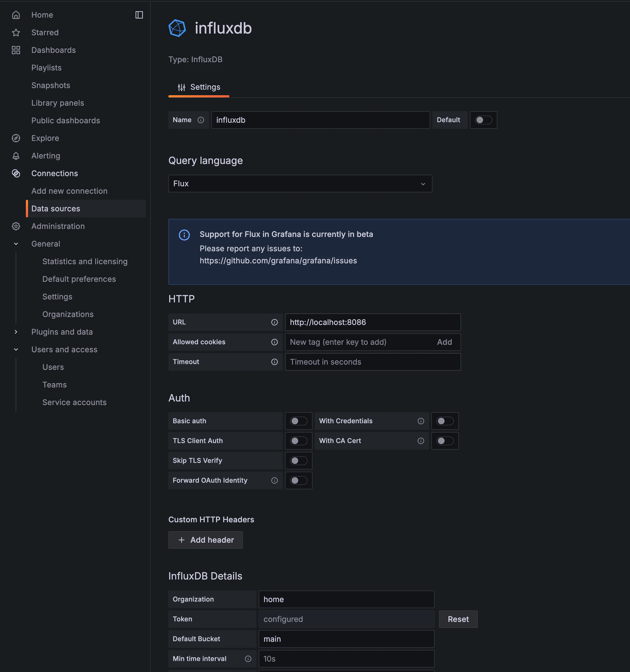Click the Name input field
Viewport: 630px width, 672px height.
point(321,120)
